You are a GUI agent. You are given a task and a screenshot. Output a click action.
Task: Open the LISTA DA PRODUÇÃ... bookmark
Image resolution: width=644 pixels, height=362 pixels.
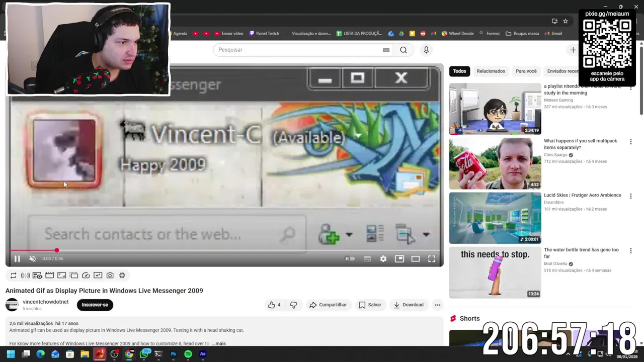click(x=359, y=33)
